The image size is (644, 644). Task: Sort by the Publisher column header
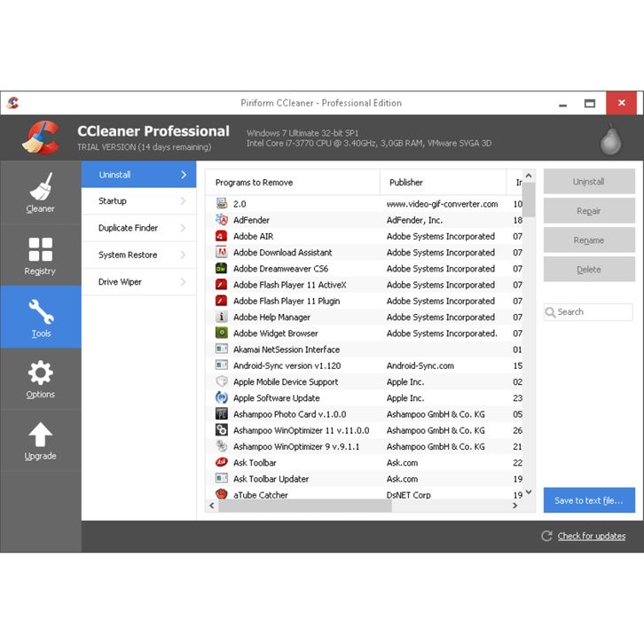coord(406,183)
